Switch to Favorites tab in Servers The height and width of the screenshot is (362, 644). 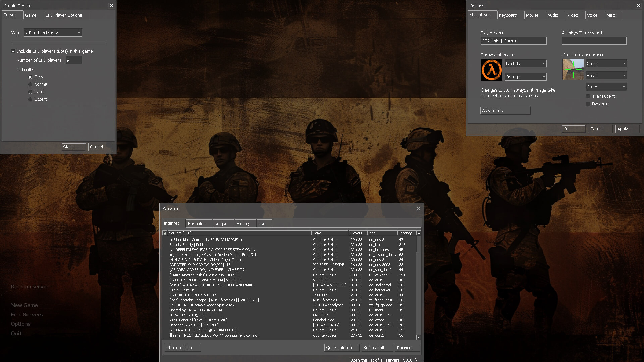point(199,223)
